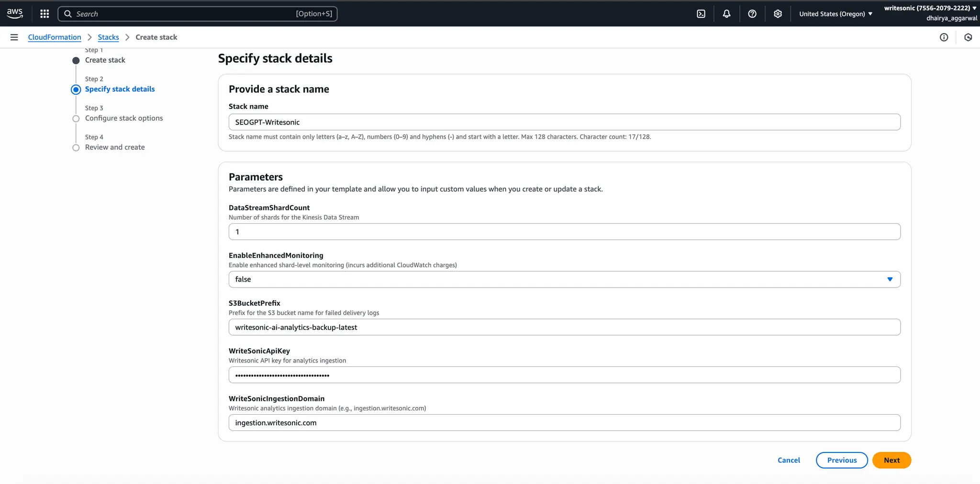Go to CloudFormation breadcrumb link
Image resolution: width=980 pixels, height=484 pixels.
55,37
